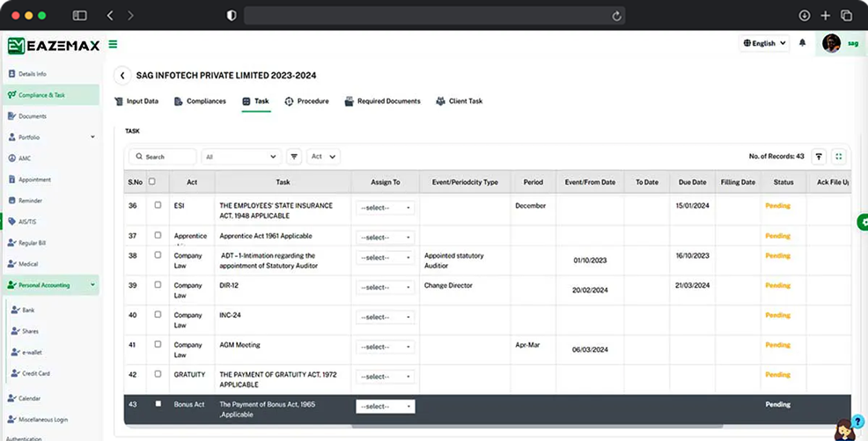Open Assign To select for AGM Meeting row
Screen dimensions: 868x441
tap(386, 347)
